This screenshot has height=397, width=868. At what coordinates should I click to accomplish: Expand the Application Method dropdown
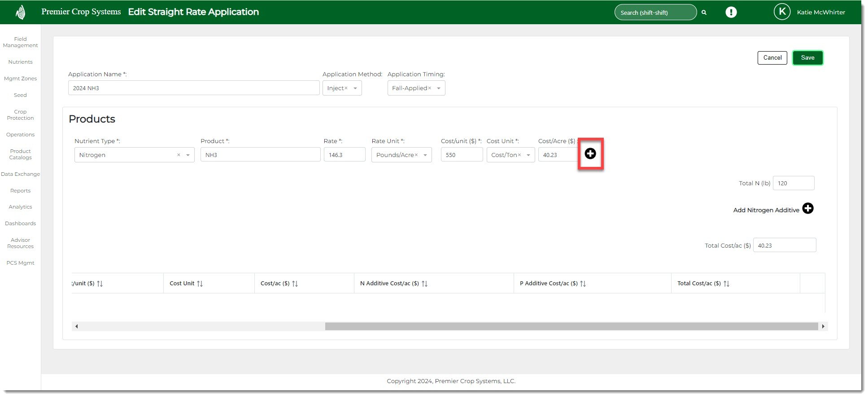(355, 88)
